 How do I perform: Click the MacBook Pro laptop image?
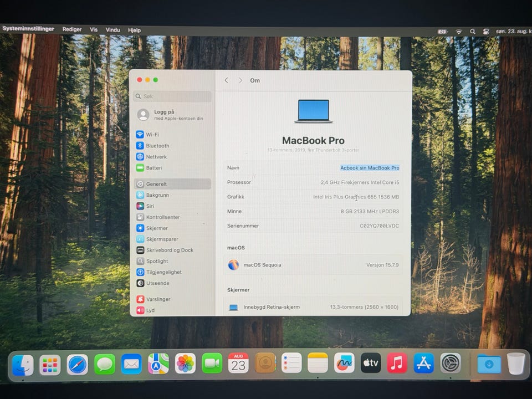click(314, 111)
